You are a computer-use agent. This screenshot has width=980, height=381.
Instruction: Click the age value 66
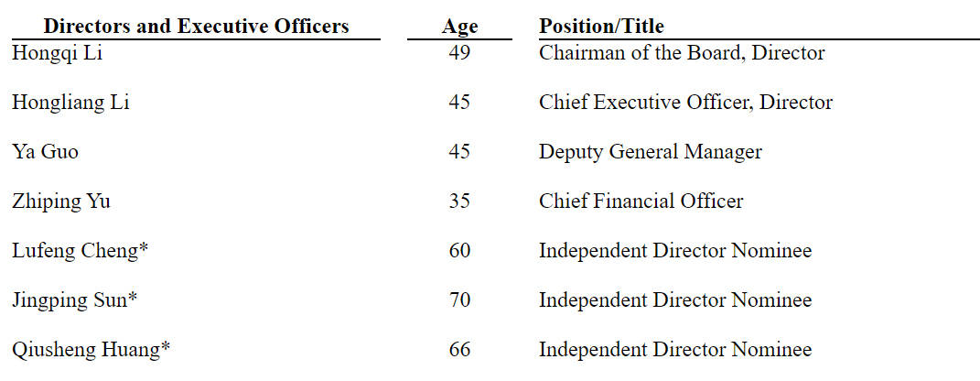tap(459, 349)
